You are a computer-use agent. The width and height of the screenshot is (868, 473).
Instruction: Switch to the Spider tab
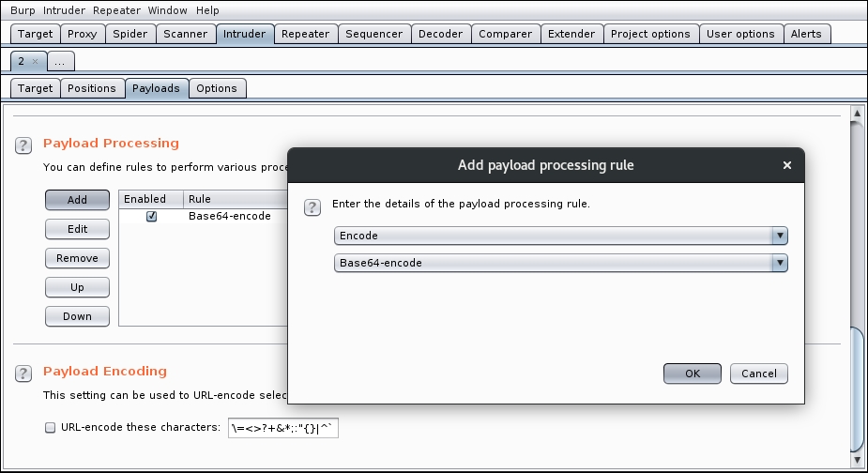click(x=130, y=34)
